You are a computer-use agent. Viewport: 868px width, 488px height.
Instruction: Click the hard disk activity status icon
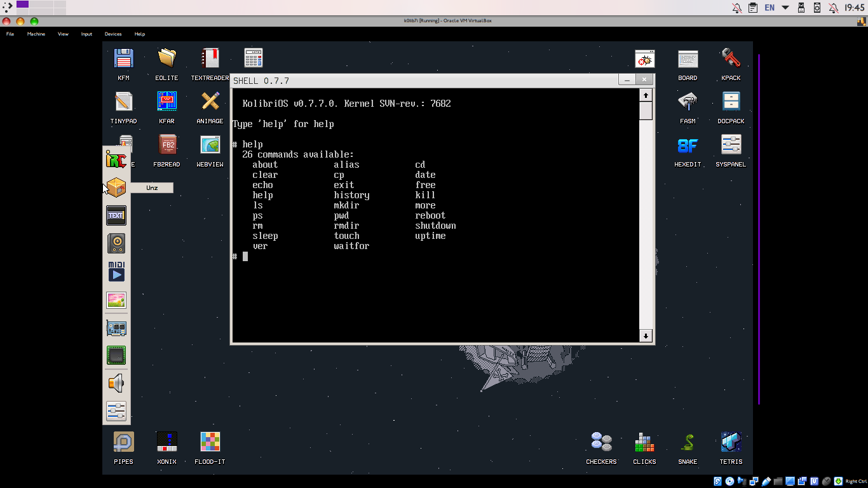tap(718, 481)
